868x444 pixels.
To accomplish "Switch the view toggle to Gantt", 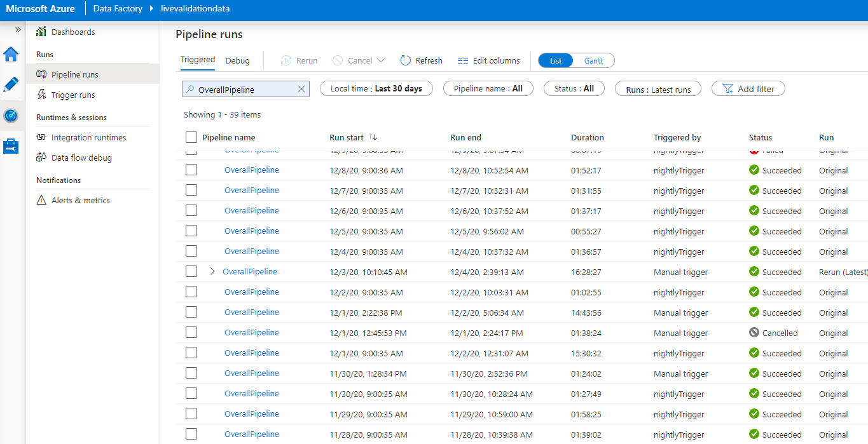I will tap(593, 60).
